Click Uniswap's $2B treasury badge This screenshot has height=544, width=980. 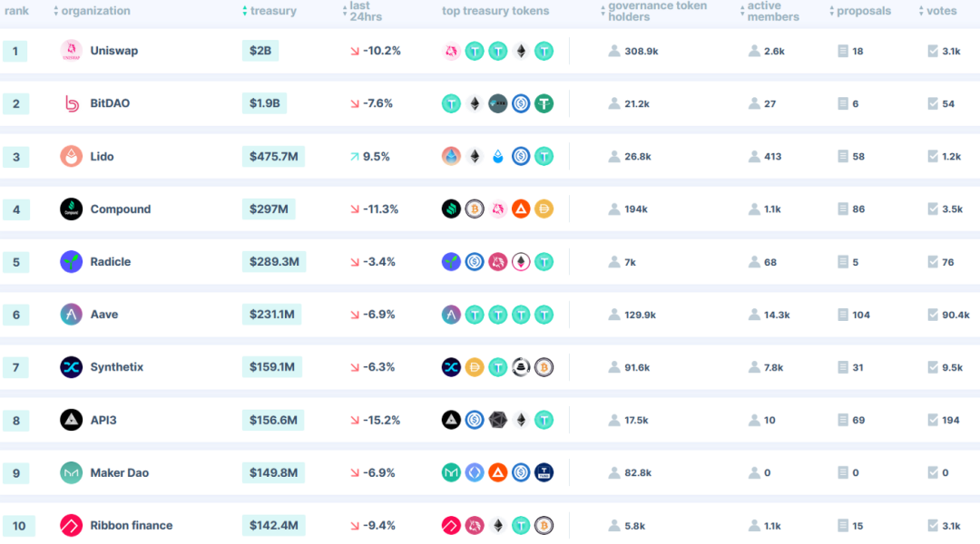pyautogui.click(x=260, y=51)
